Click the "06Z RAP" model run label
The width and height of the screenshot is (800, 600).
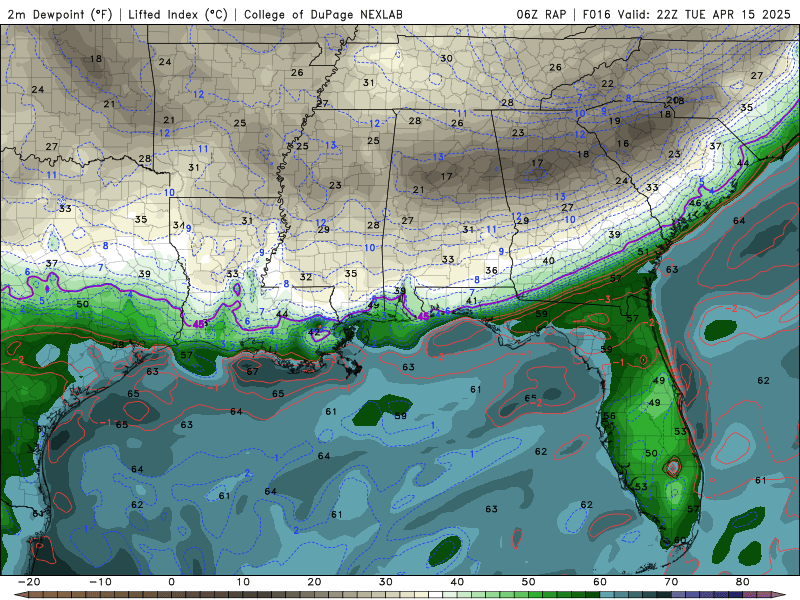tap(541, 14)
